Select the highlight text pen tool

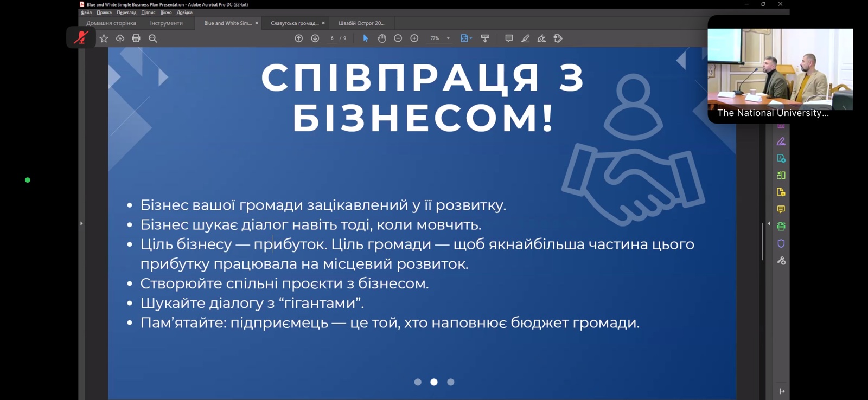525,38
